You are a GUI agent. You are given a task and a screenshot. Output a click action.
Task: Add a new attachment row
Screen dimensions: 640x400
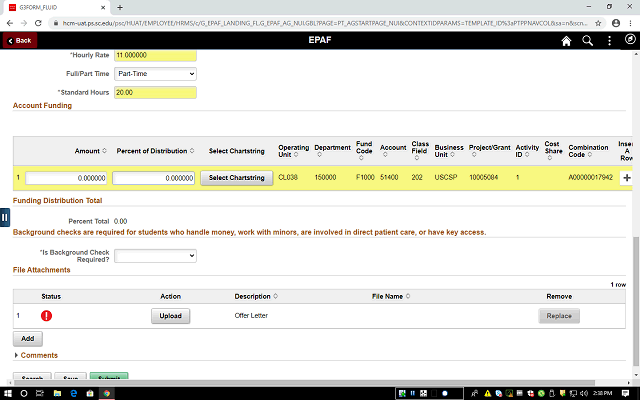(x=28, y=339)
